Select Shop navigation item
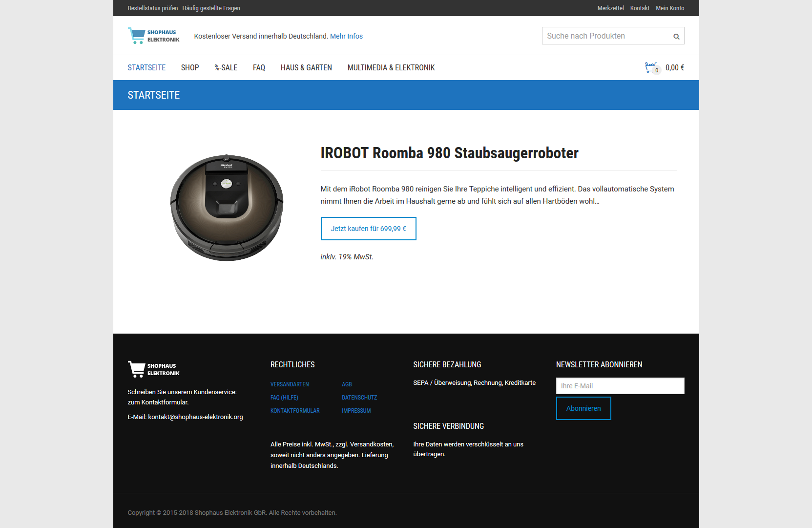This screenshot has height=528, width=812. click(190, 67)
